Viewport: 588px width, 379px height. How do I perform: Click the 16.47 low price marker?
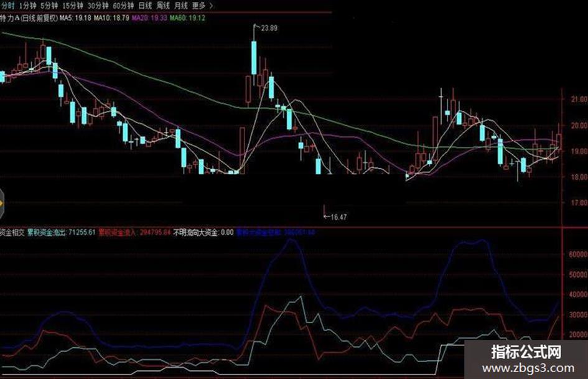339,217
